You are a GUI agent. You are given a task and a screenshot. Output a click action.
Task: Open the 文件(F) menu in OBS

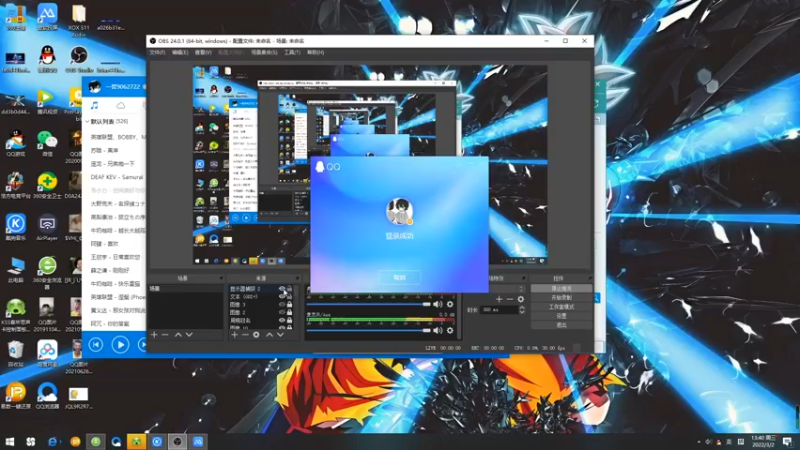(157, 53)
